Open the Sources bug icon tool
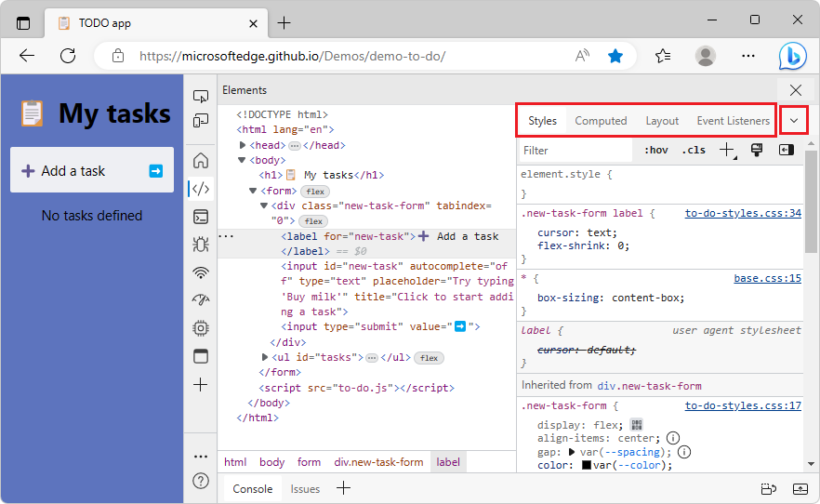The width and height of the screenshot is (820, 504). 201,245
